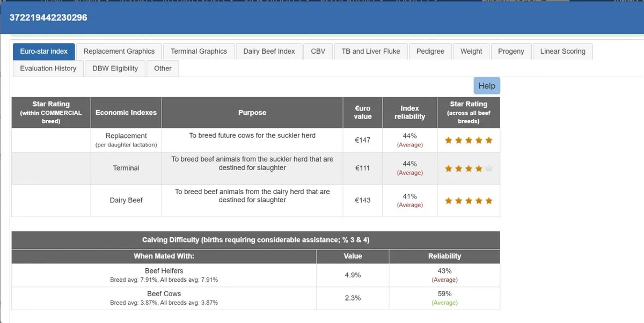644x323 pixels.
Task: Select the Dairy Beef Index tab
Action: [x=269, y=52]
